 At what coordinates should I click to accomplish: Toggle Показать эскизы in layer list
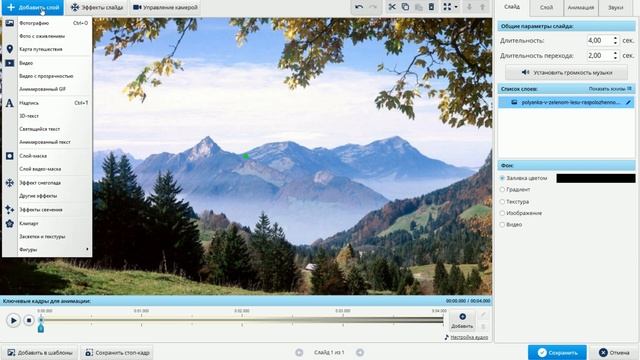[x=610, y=89]
